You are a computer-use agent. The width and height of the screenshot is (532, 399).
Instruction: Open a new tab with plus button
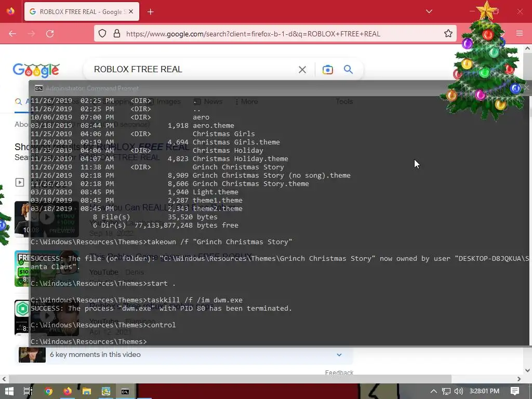point(150,12)
